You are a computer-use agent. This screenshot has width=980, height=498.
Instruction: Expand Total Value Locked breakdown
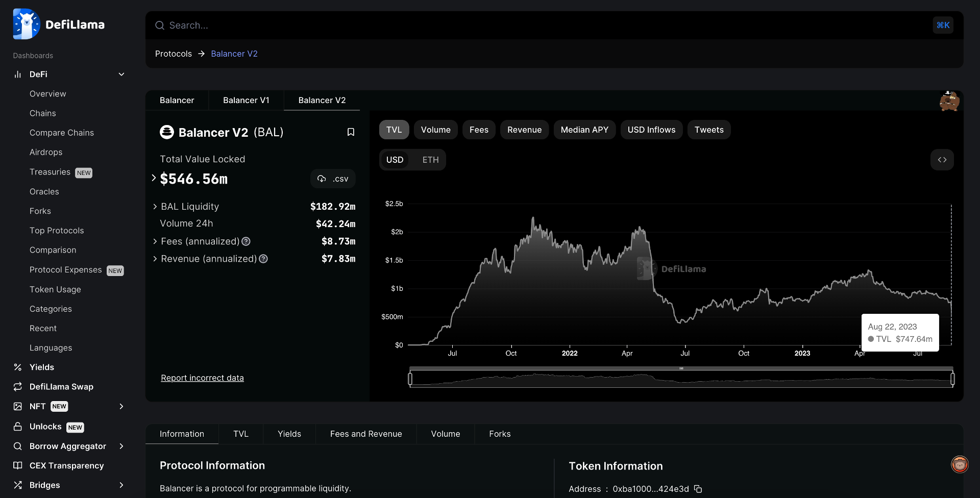[154, 178]
